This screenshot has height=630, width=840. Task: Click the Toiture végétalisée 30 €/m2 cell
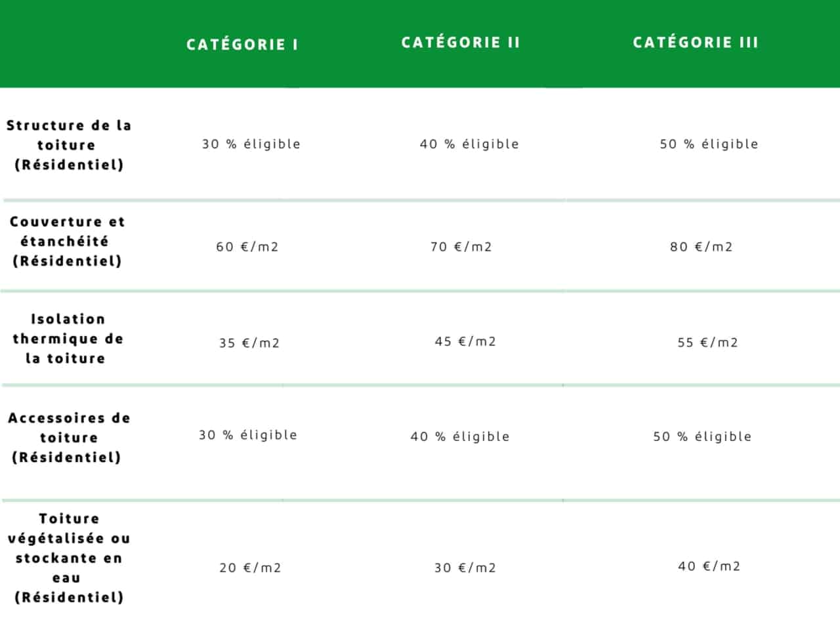(465, 568)
